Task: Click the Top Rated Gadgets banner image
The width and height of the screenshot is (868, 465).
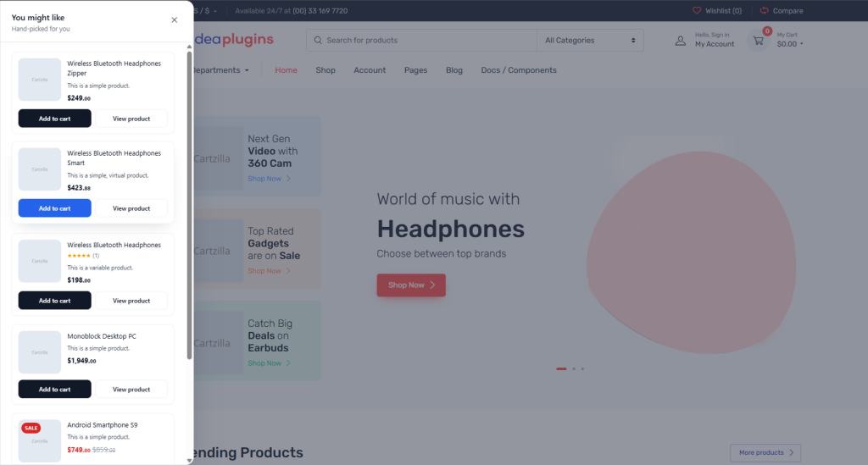Action: 218,251
